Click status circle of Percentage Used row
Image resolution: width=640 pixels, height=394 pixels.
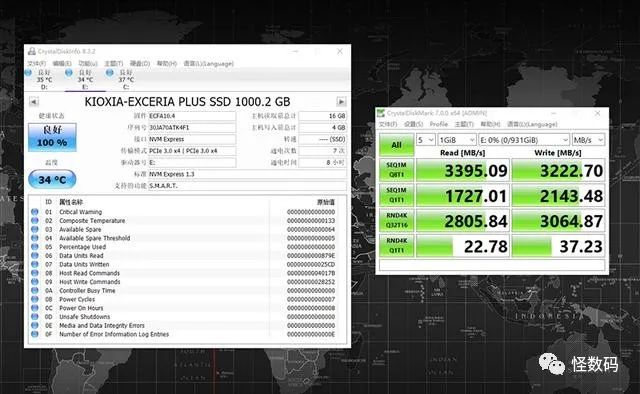click(35, 247)
